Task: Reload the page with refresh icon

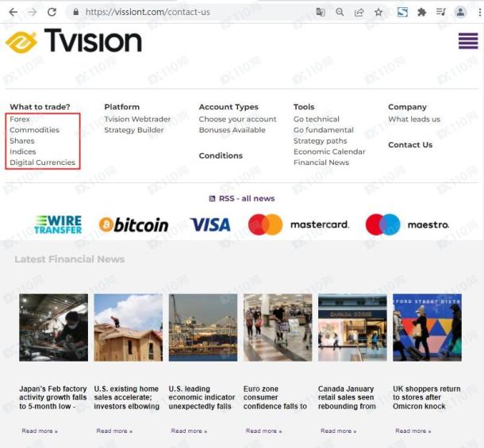Action: click(52, 13)
